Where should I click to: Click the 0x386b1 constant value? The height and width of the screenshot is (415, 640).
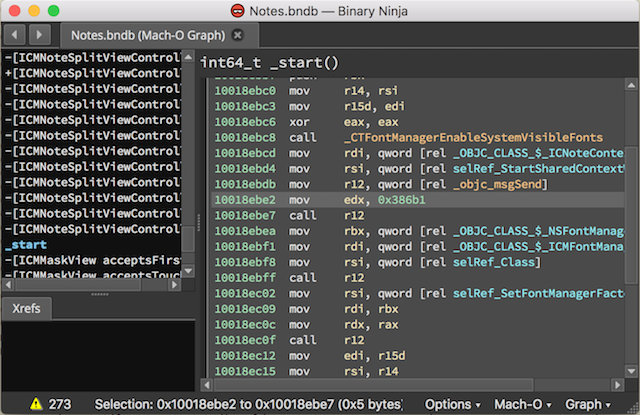click(402, 200)
